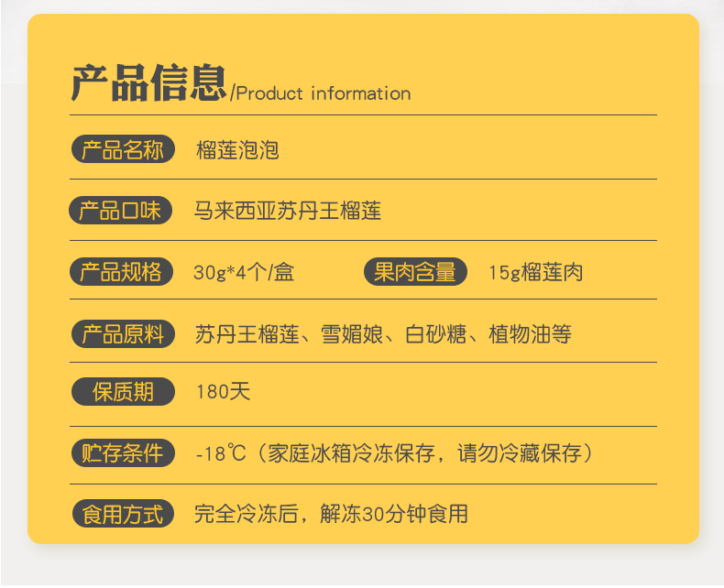This screenshot has width=724, height=588.
Task: Select the 贮存条件 label badge
Action: pyautogui.click(x=123, y=453)
